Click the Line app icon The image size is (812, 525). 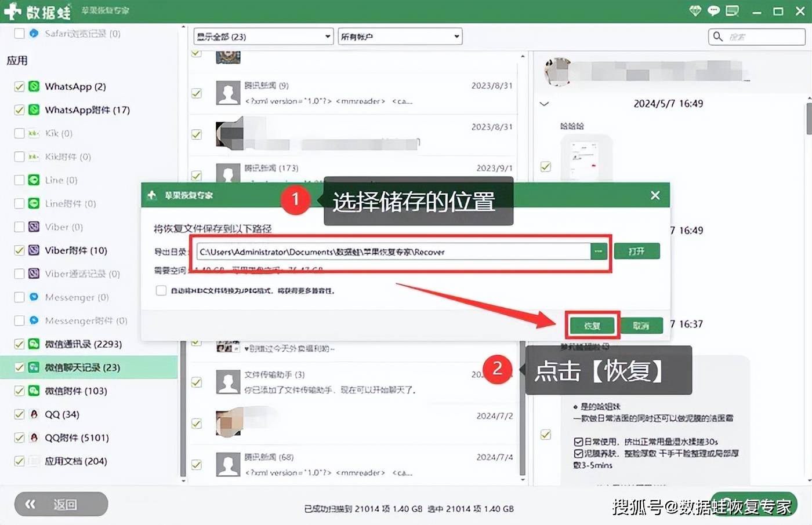tap(34, 180)
